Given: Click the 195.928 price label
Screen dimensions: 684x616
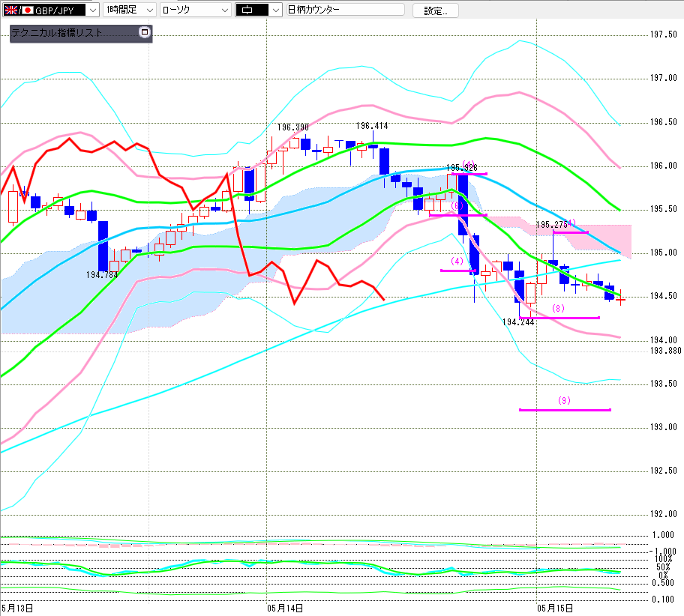Looking at the screenshot, I should (461, 167).
